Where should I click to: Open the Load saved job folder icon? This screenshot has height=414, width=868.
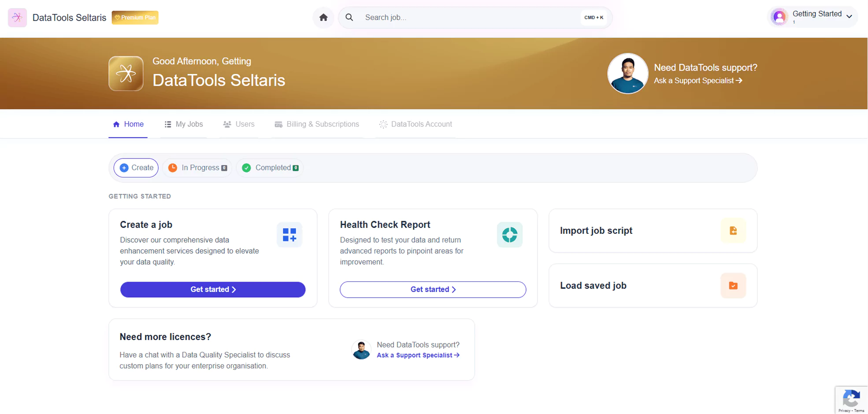(x=733, y=286)
